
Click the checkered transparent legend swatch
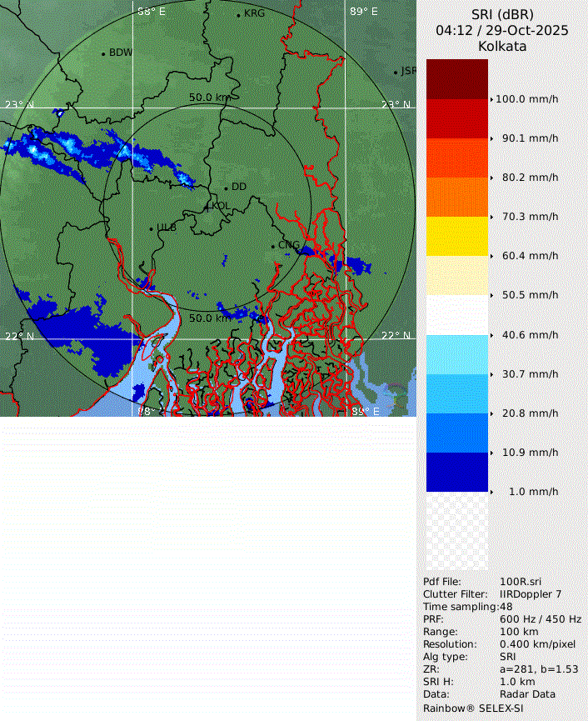pos(456,531)
